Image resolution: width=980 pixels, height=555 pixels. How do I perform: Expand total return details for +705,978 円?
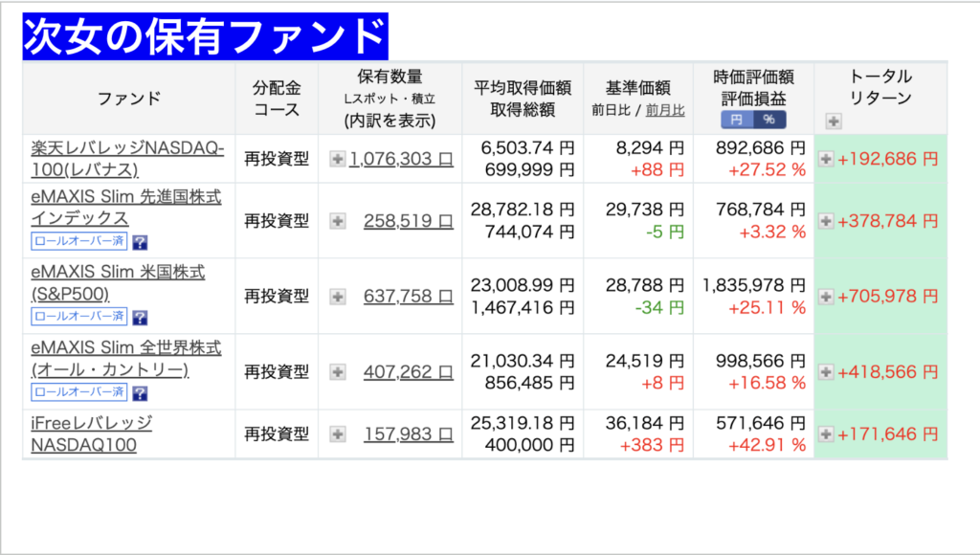click(826, 297)
